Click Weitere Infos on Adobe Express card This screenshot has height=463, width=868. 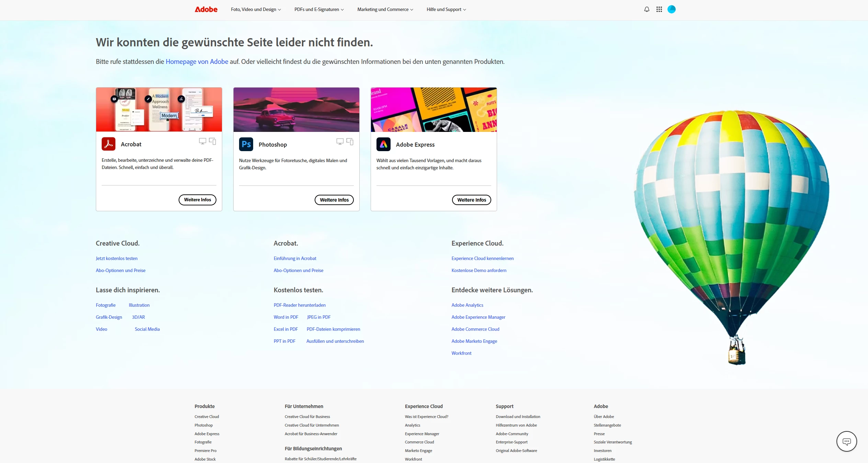tap(471, 200)
